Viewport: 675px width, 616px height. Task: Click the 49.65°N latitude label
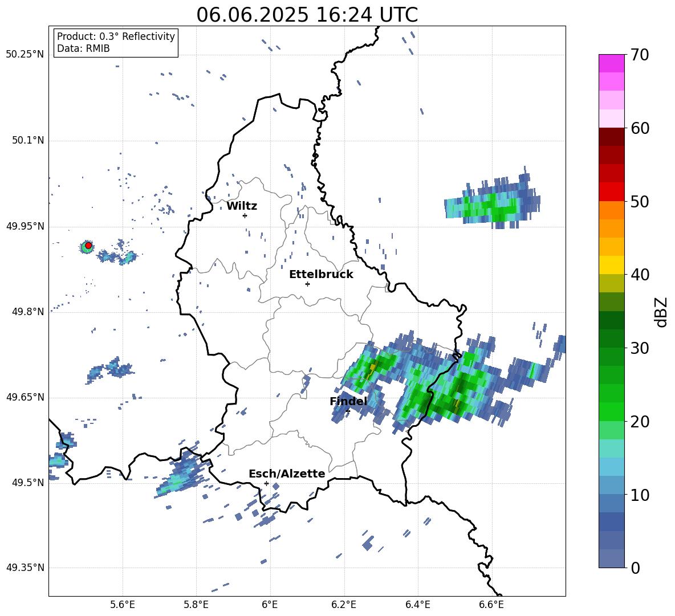pos(25,397)
